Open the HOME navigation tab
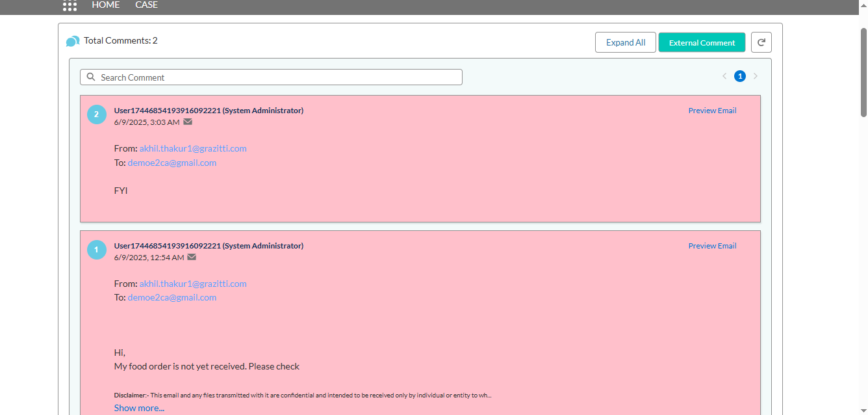 coord(106,5)
